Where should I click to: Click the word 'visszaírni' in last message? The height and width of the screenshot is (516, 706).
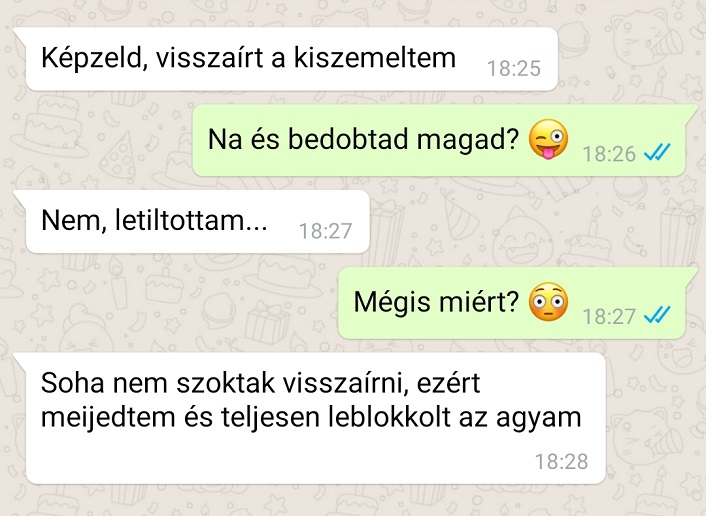(x=346, y=383)
